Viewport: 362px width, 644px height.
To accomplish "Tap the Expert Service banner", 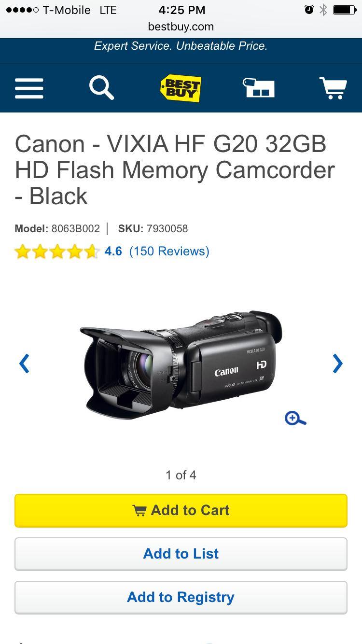I will point(181,46).
